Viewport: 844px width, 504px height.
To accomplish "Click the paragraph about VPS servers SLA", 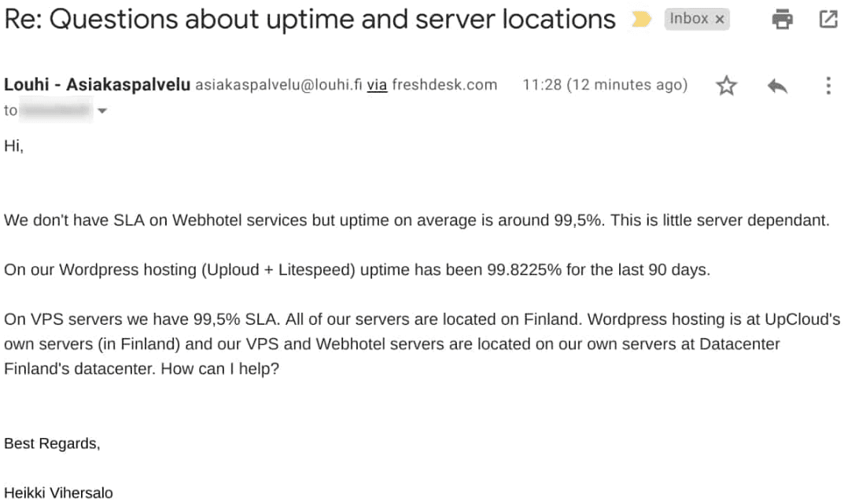I will pos(422,344).
